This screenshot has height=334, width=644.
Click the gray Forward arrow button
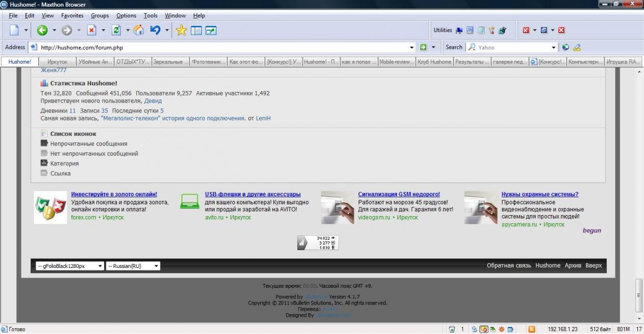[67, 31]
